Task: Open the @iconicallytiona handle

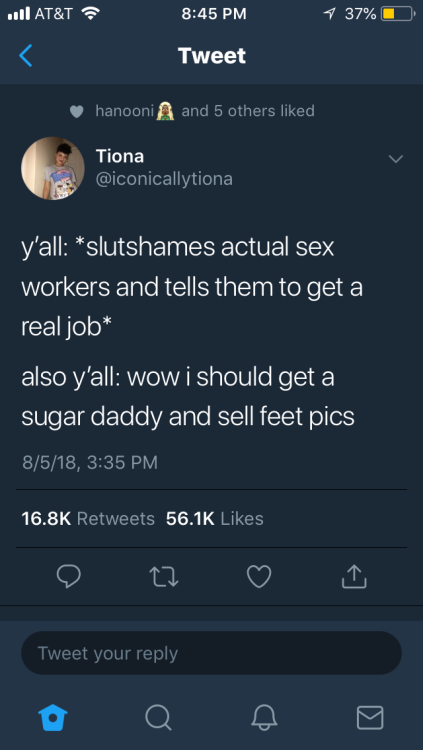Action: pos(164,179)
